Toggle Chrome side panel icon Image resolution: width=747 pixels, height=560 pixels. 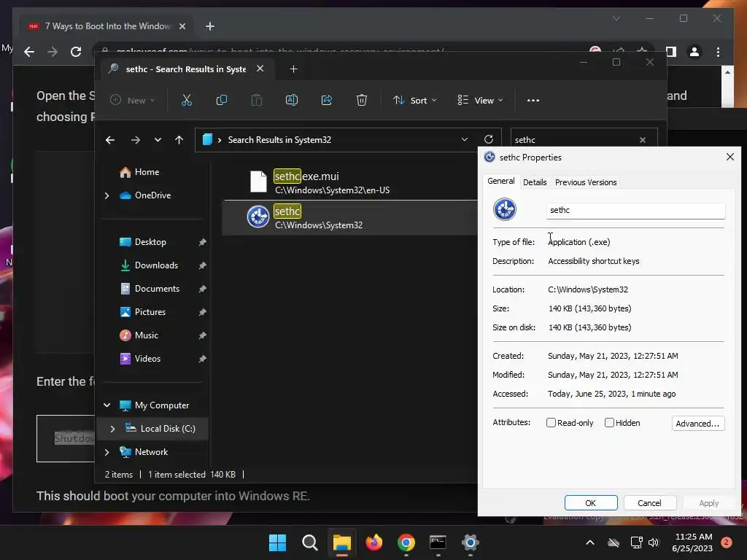pyautogui.click(x=671, y=52)
